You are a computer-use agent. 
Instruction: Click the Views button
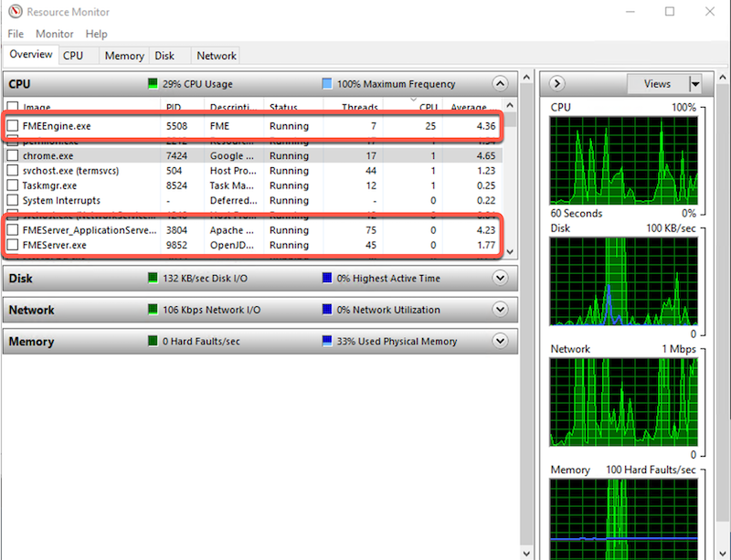657,84
